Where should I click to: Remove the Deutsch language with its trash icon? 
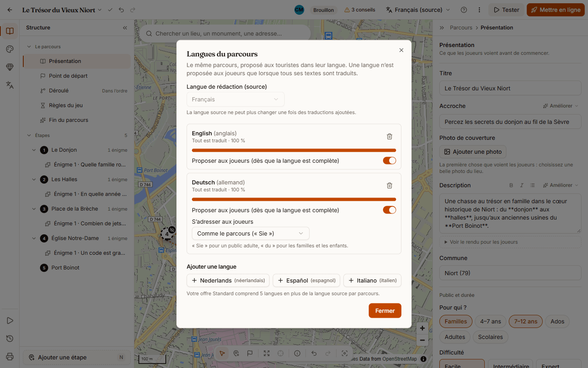coord(390,186)
